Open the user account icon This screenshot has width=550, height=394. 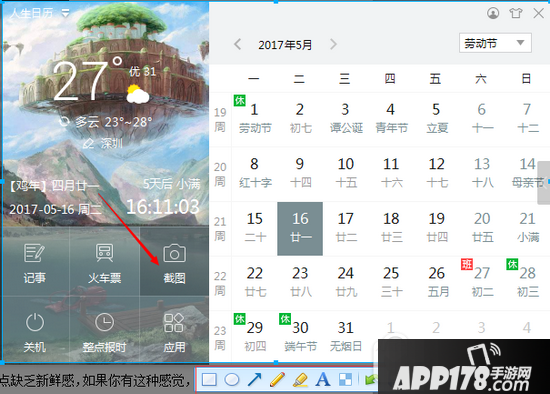pyautogui.click(x=493, y=13)
